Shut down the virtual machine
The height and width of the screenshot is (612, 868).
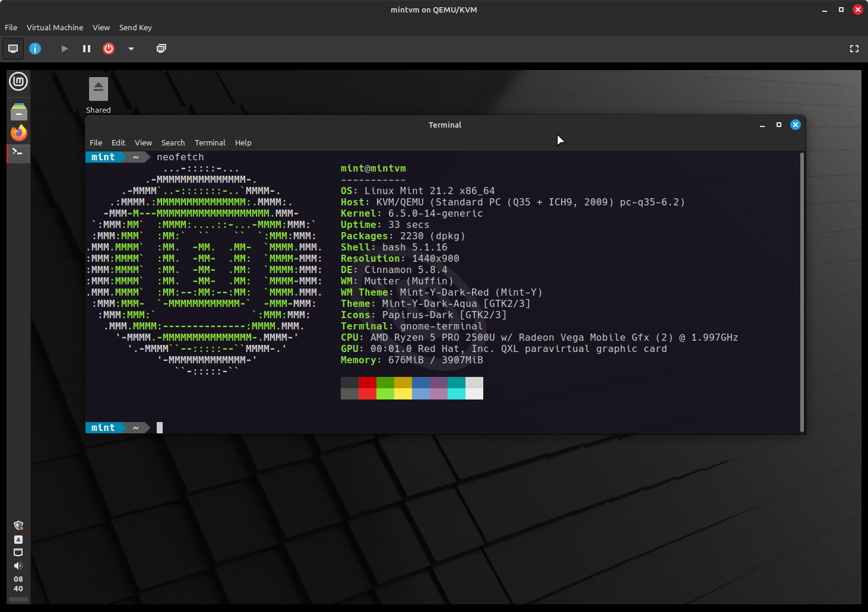(x=109, y=49)
